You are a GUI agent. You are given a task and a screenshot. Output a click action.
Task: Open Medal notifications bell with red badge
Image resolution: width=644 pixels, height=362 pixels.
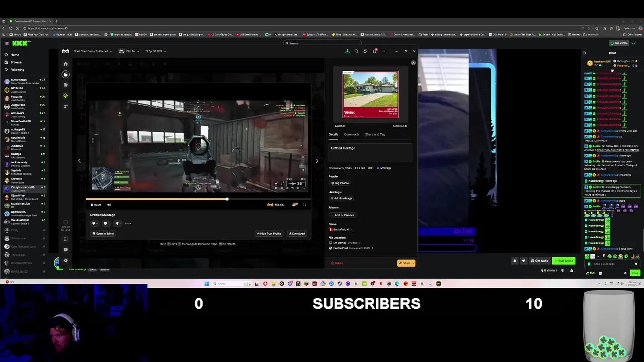click(374, 51)
